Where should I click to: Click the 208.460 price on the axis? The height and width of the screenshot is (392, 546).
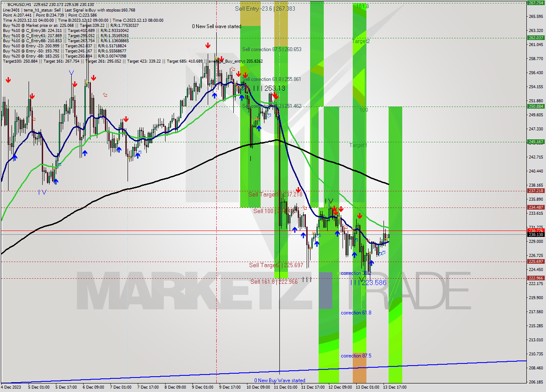coord(536,368)
